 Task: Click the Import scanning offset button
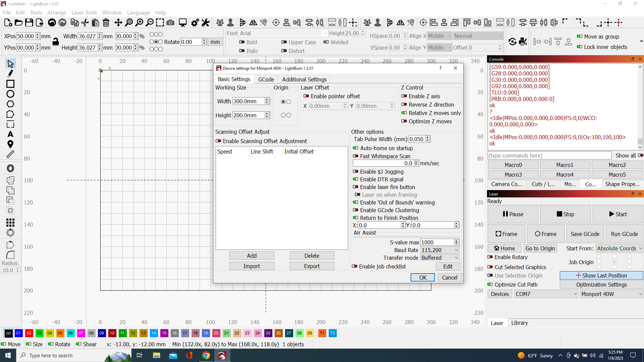pos(252,266)
